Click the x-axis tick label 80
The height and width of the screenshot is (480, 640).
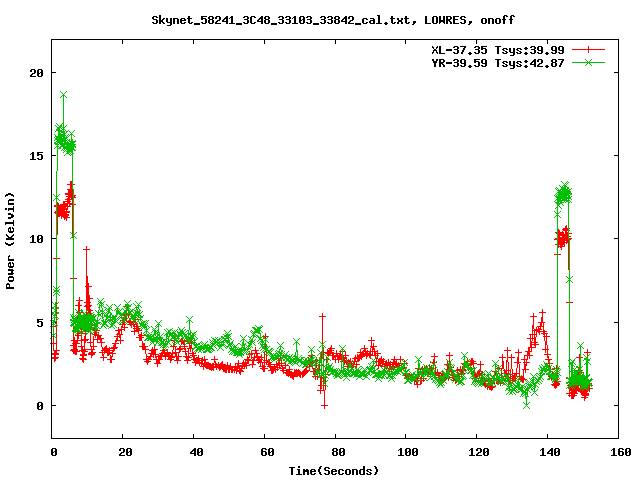(x=338, y=452)
